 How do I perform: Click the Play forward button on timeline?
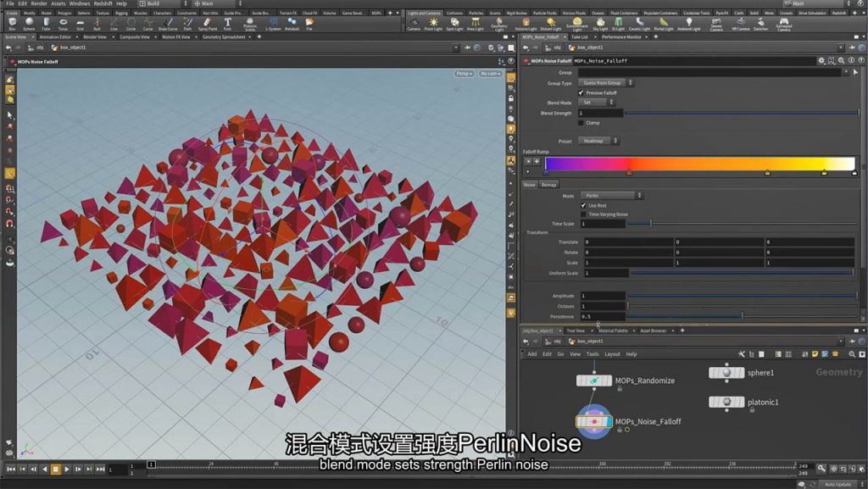(66, 470)
